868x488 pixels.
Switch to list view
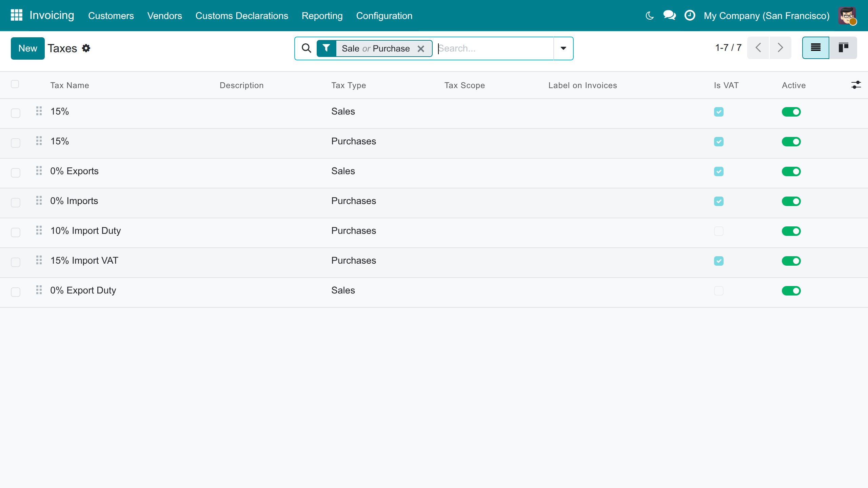[x=815, y=48]
